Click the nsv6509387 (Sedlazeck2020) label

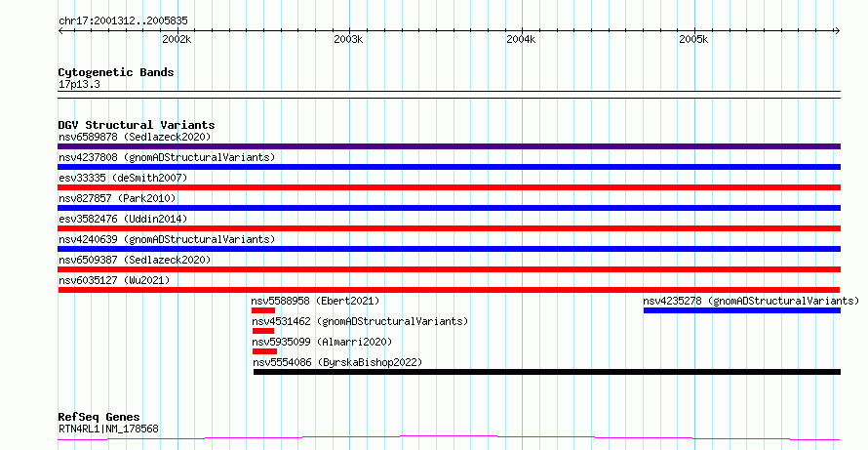coord(135,260)
